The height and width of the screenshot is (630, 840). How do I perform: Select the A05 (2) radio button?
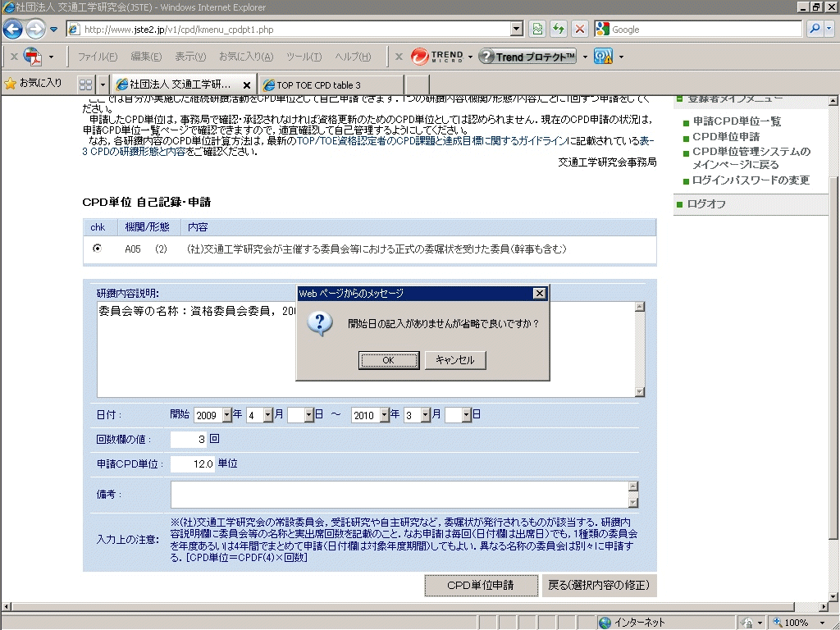pyautogui.click(x=97, y=248)
